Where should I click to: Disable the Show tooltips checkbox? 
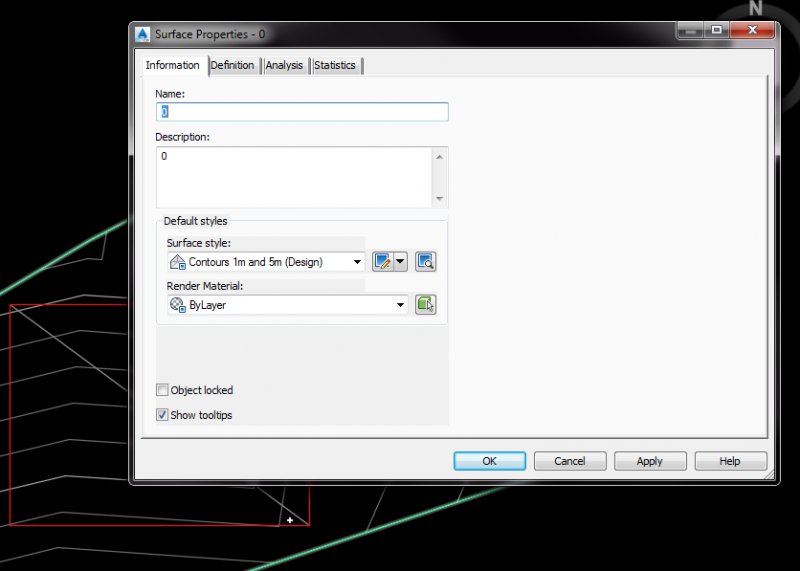(162, 414)
